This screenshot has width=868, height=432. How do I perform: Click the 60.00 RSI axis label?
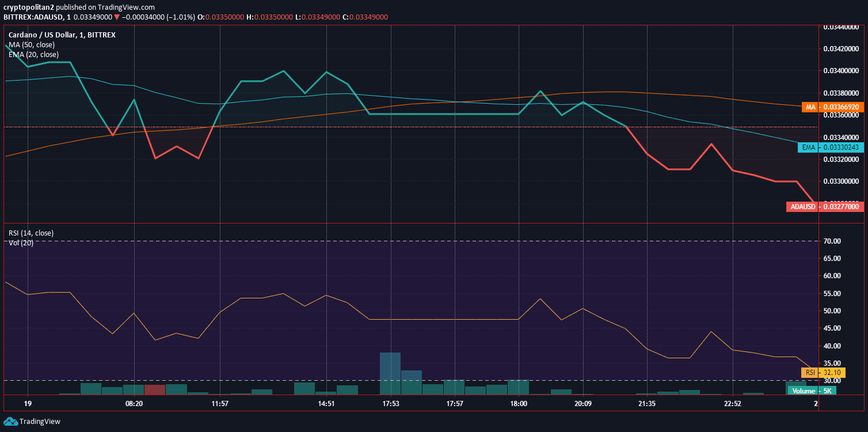point(832,276)
